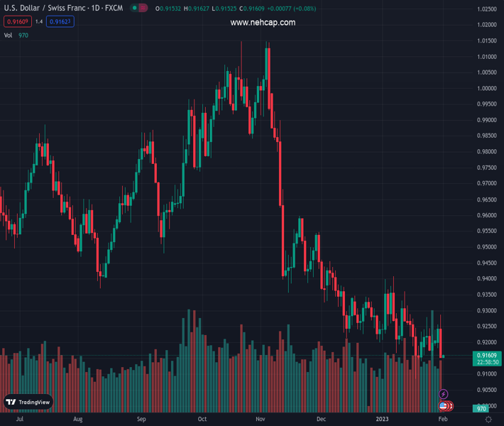Click the Vol indicator label
Screen dimensions: 504x426
pyautogui.click(x=9, y=35)
